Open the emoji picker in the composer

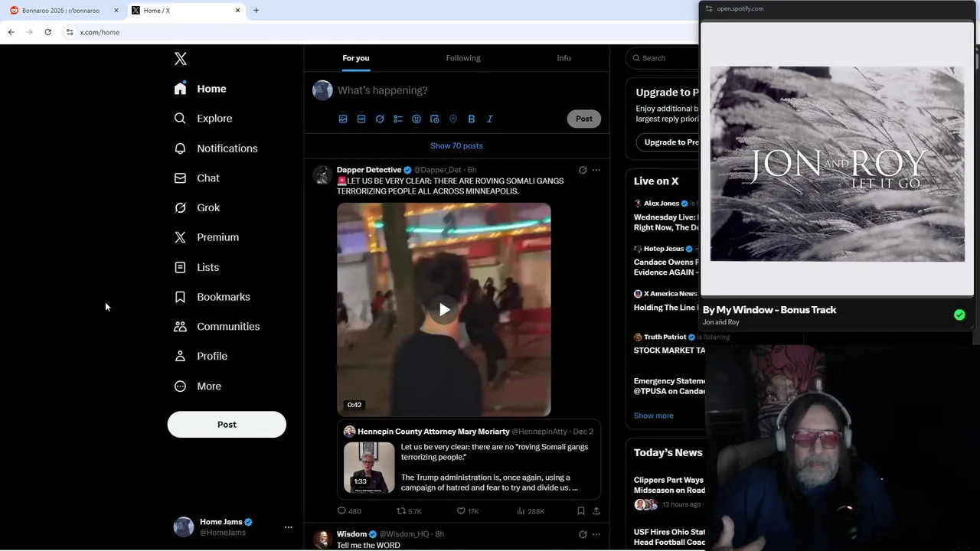click(x=416, y=119)
